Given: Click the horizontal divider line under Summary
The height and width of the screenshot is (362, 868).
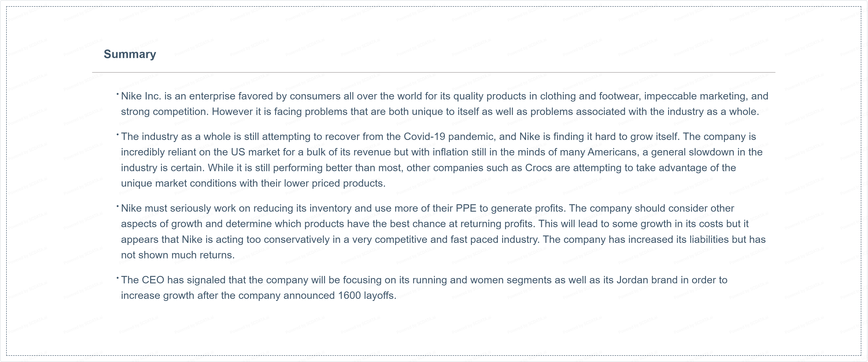Looking at the screenshot, I should click(433, 72).
